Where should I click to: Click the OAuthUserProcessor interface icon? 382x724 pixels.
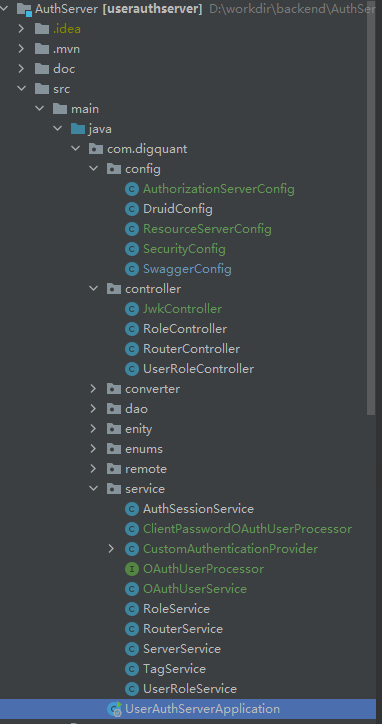132,569
